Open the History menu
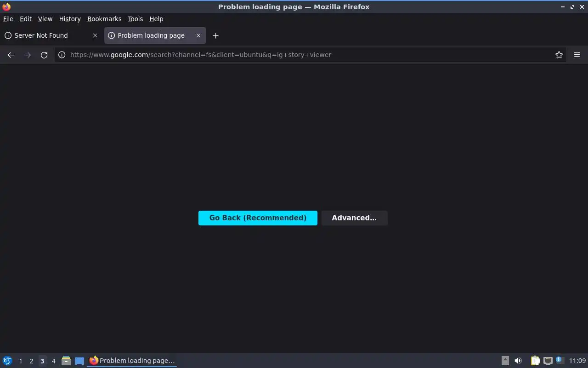The image size is (588, 368). (x=70, y=19)
